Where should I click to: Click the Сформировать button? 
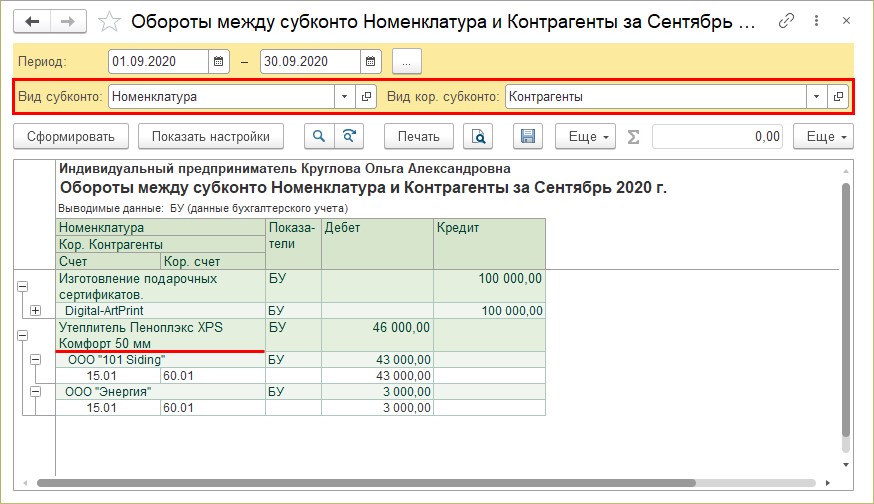tap(71, 136)
